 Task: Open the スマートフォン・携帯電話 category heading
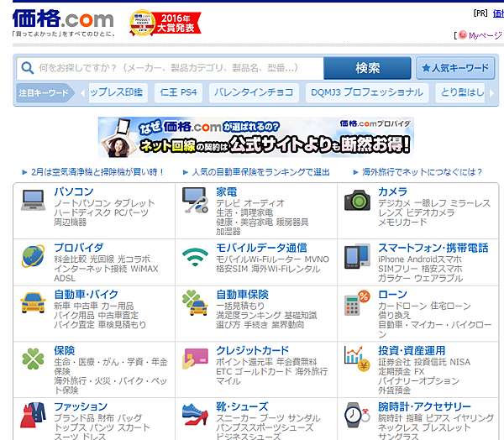pyautogui.click(x=433, y=248)
